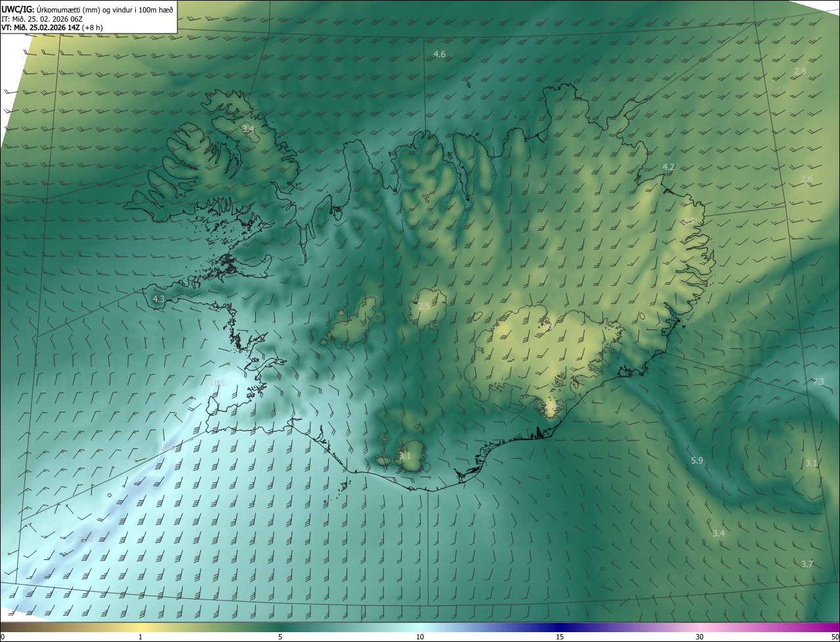Click the map title line starting with 'UWC/IG:'
840x642 pixels.
pyautogui.click(x=87, y=9)
